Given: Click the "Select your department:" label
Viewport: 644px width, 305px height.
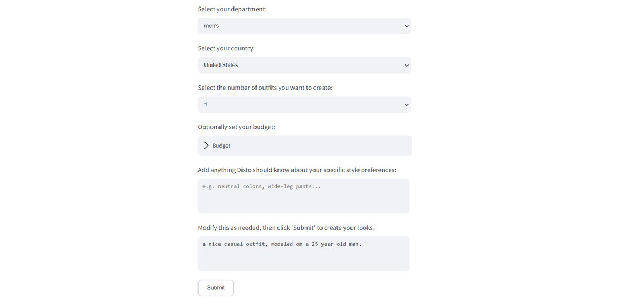Looking at the screenshot, I should [x=232, y=9].
